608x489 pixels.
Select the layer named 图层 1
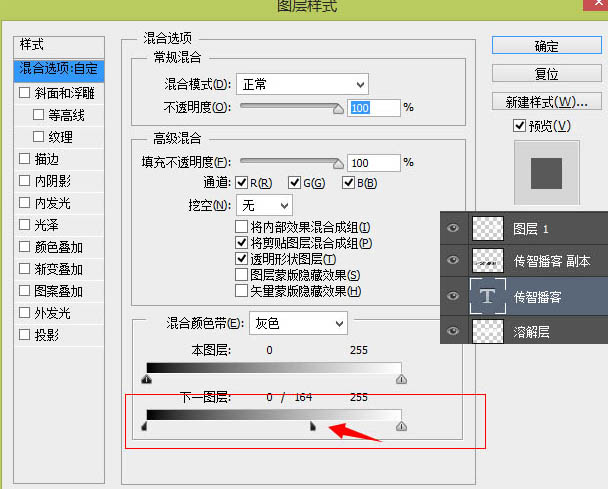pos(531,229)
